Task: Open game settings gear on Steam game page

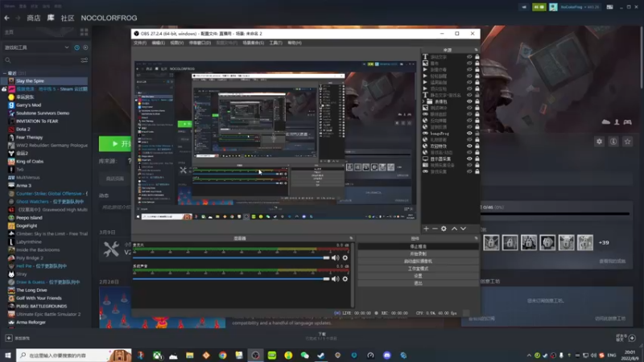Action: pos(599,142)
